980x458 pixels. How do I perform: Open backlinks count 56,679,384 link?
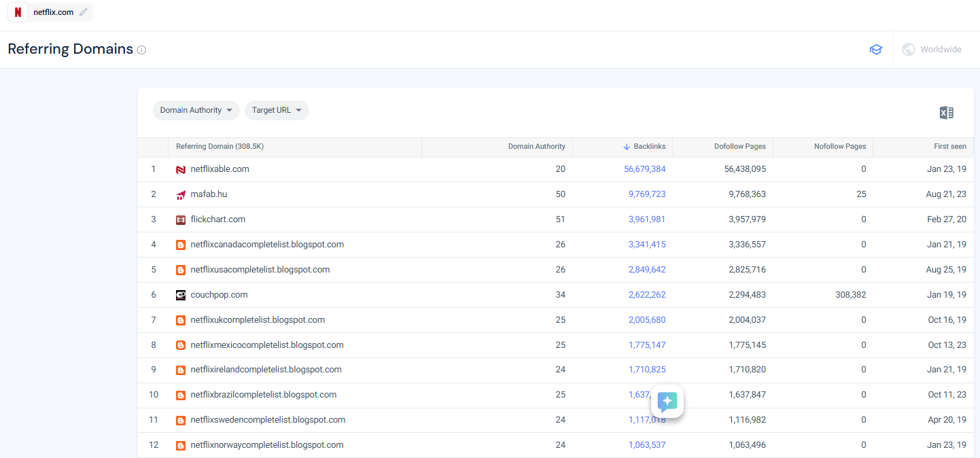tap(645, 169)
